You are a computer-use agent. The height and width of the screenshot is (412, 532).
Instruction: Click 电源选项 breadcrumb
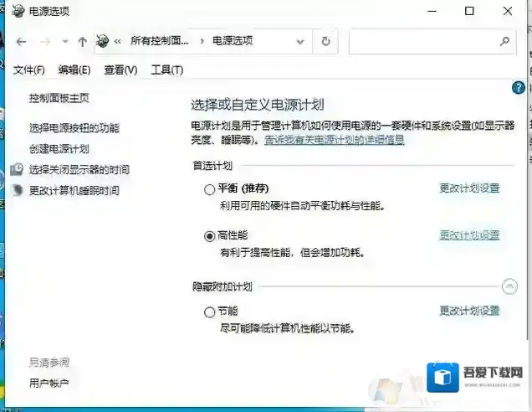pos(233,41)
